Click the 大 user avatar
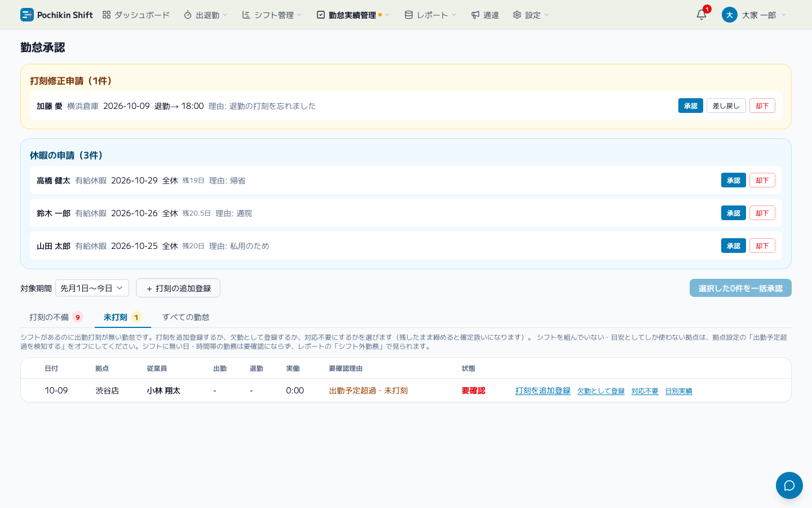812x508 pixels. pos(730,15)
